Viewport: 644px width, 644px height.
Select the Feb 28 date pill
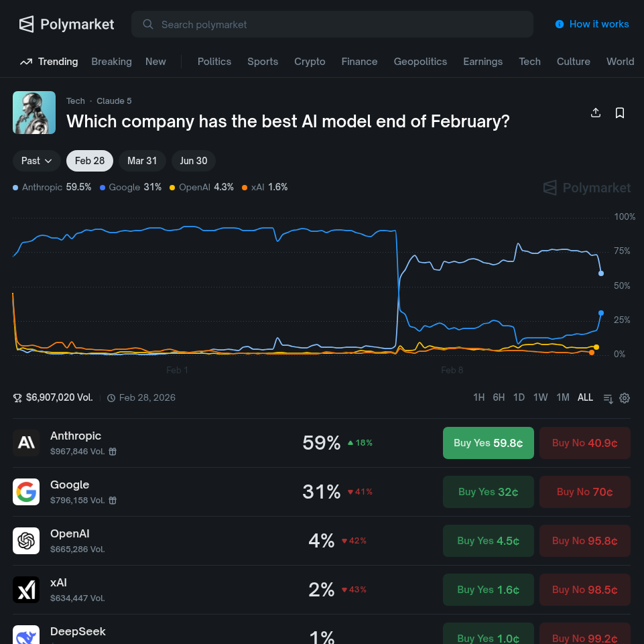coord(90,161)
